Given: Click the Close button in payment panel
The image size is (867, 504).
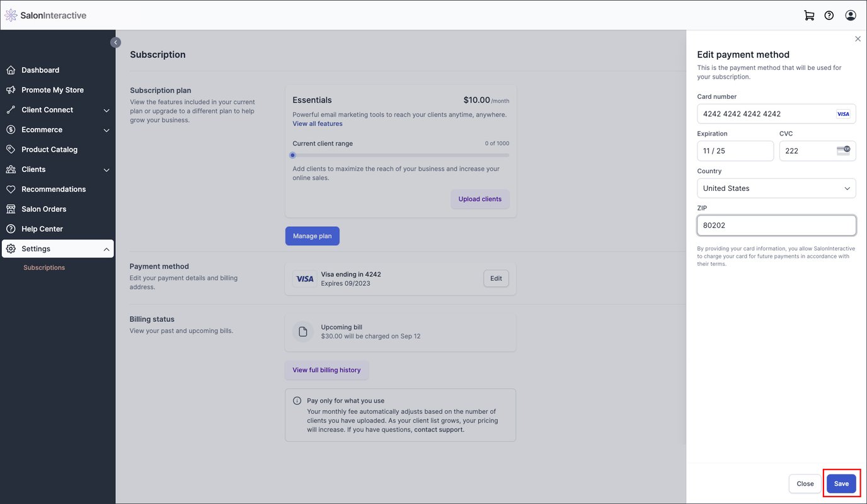Looking at the screenshot, I should tap(805, 484).
